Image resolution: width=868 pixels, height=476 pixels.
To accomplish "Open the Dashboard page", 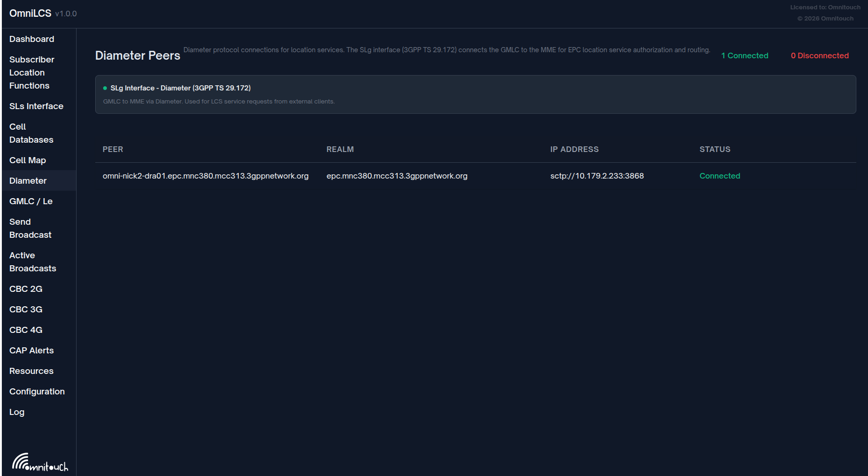I will (32, 39).
